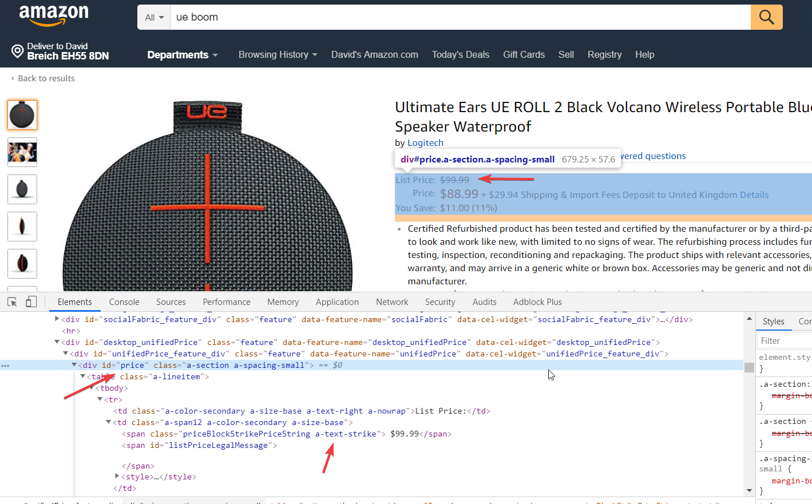The image size is (812, 504).
Task: Open the Network tab
Action: click(x=392, y=302)
